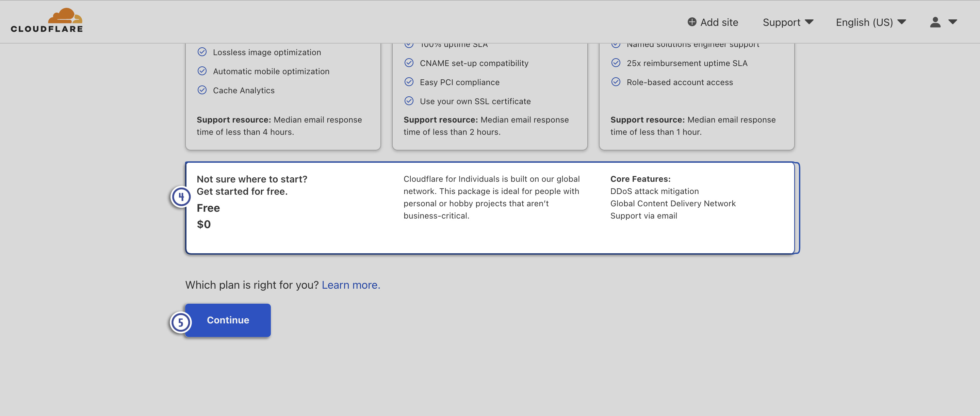
Task: Click the 'Cloudflare for Individuals' description paragraph
Action: [x=491, y=197]
